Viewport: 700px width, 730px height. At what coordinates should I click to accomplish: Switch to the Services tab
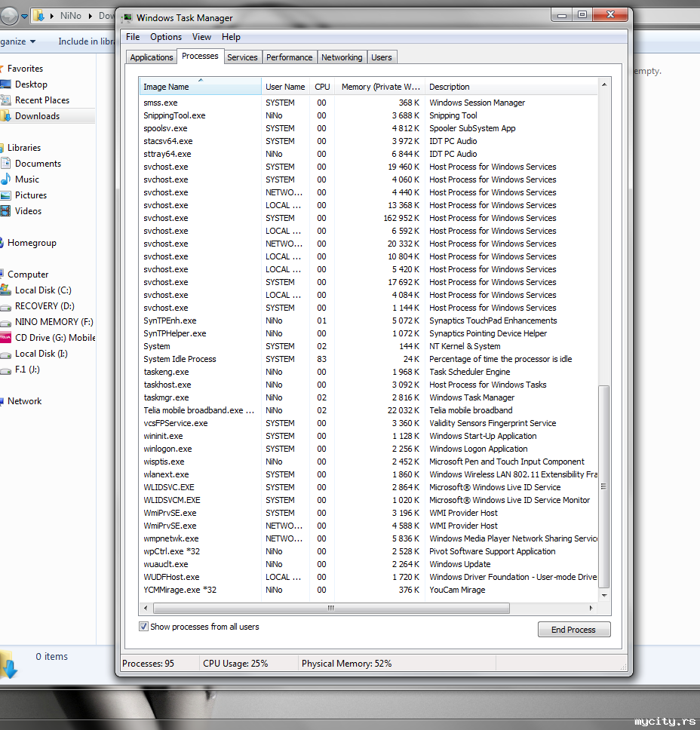242,57
